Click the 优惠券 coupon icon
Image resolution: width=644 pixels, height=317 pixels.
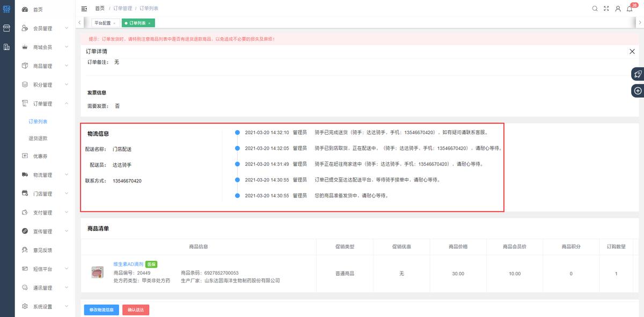(25, 156)
